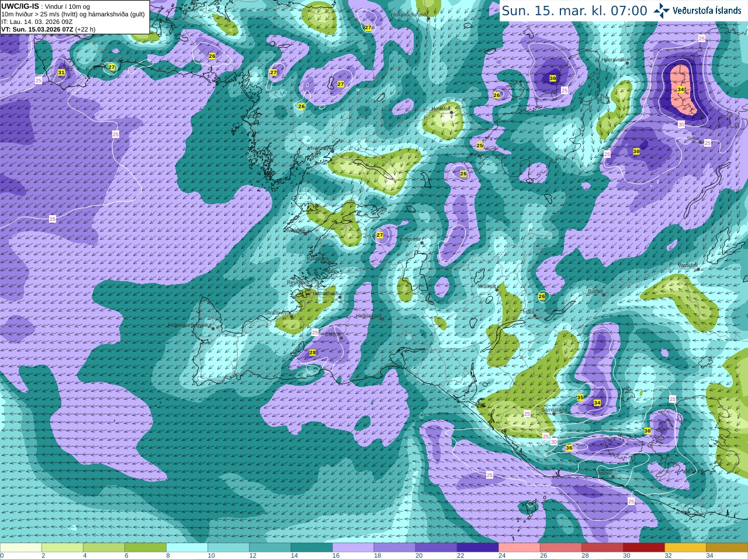
Task: Select the pale yellow 0–2 legend swatch
Action: coord(21,548)
